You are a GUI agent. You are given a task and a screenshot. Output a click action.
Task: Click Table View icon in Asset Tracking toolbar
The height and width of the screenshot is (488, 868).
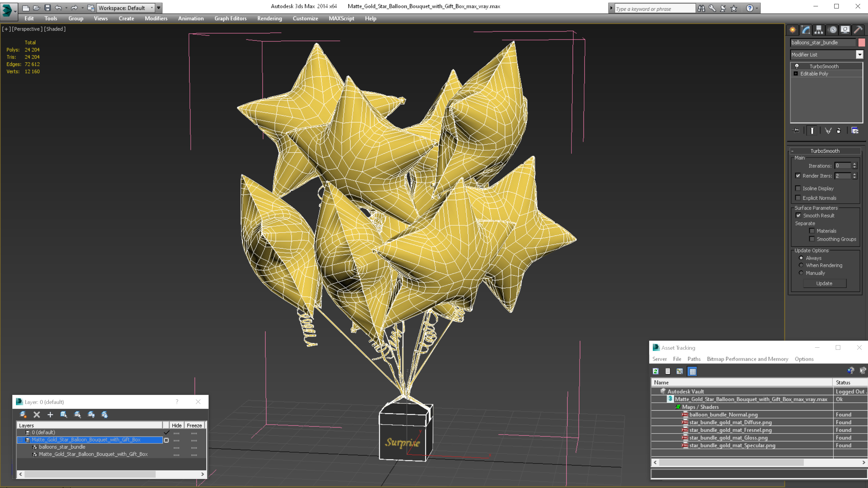pyautogui.click(x=693, y=371)
